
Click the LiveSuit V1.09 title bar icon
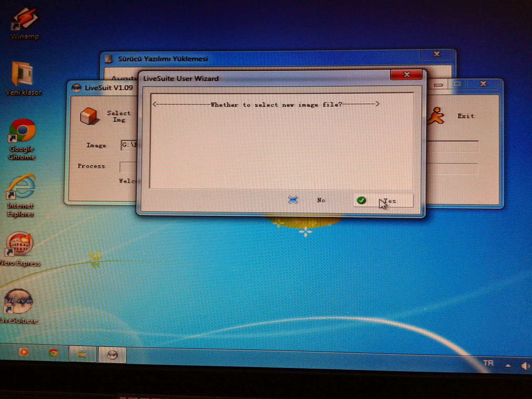(76, 88)
